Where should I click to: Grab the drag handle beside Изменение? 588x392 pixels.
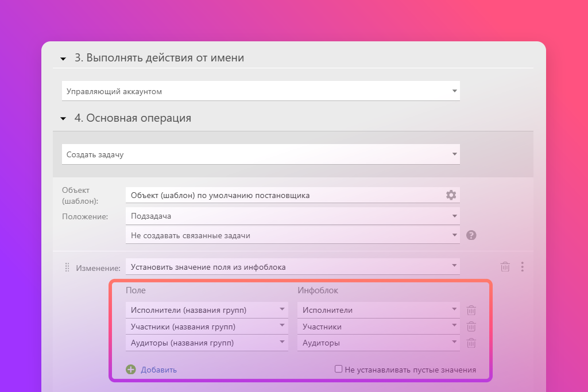click(x=67, y=267)
